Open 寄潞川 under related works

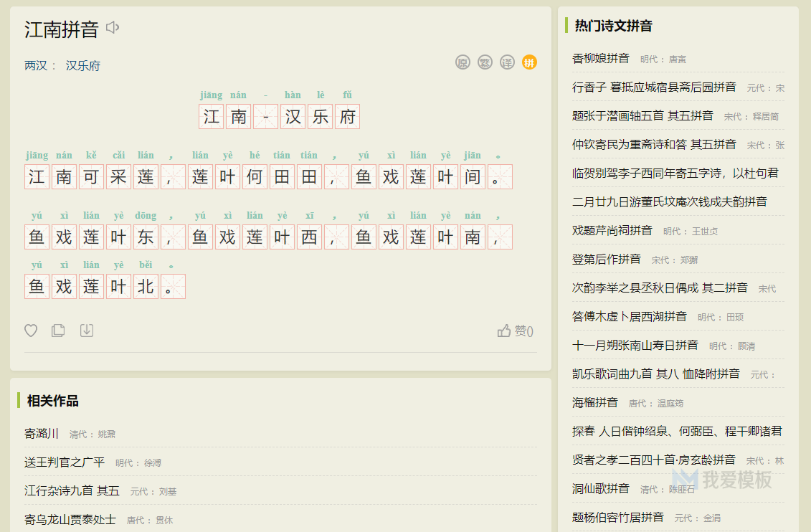pyautogui.click(x=42, y=434)
